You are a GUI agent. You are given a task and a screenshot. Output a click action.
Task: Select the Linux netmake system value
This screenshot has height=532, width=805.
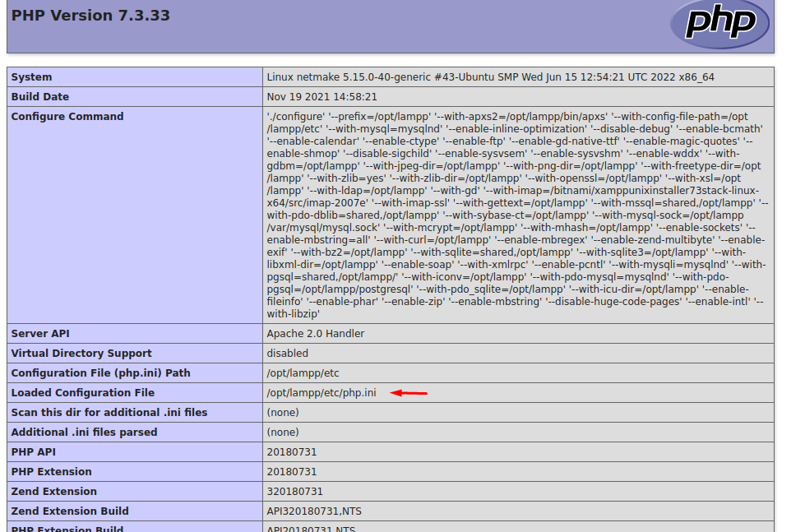490,77
